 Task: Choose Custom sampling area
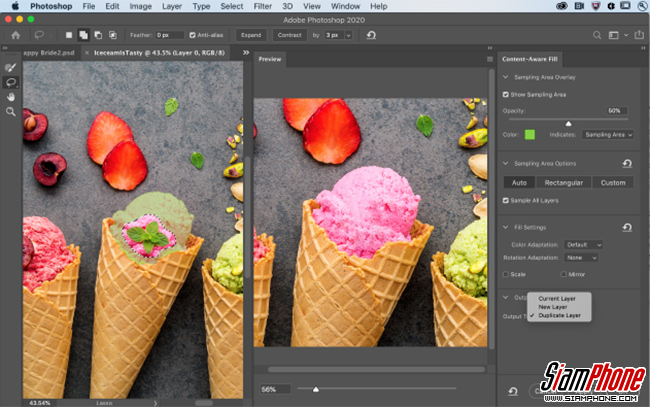pos(613,183)
